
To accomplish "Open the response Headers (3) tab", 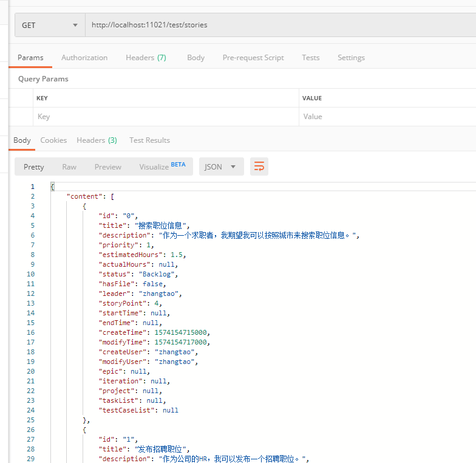I will coord(97,140).
